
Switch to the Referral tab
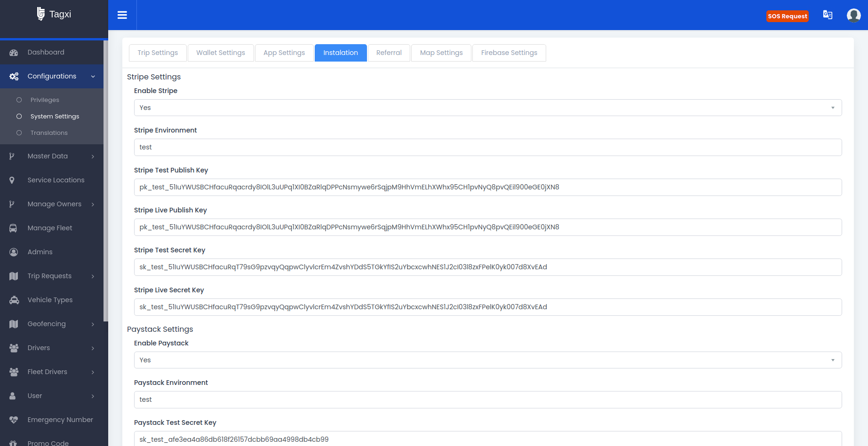tap(389, 53)
